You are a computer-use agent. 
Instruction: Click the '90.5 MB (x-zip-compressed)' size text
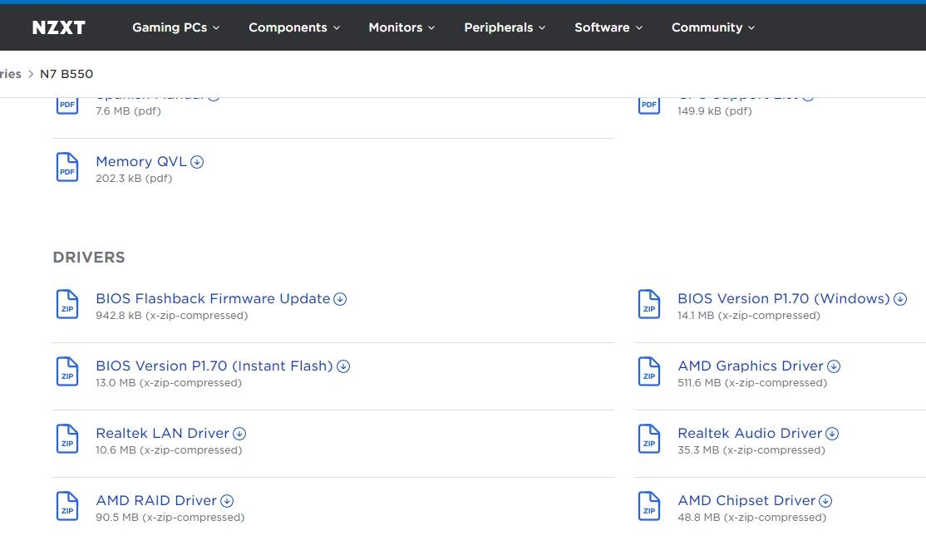(x=170, y=518)
